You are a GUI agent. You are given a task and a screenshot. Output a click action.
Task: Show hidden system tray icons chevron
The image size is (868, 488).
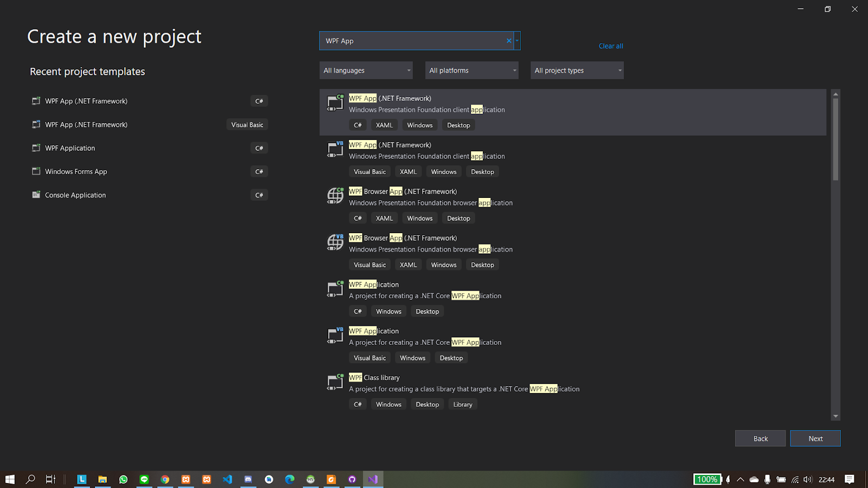click(x=741, y=479)
